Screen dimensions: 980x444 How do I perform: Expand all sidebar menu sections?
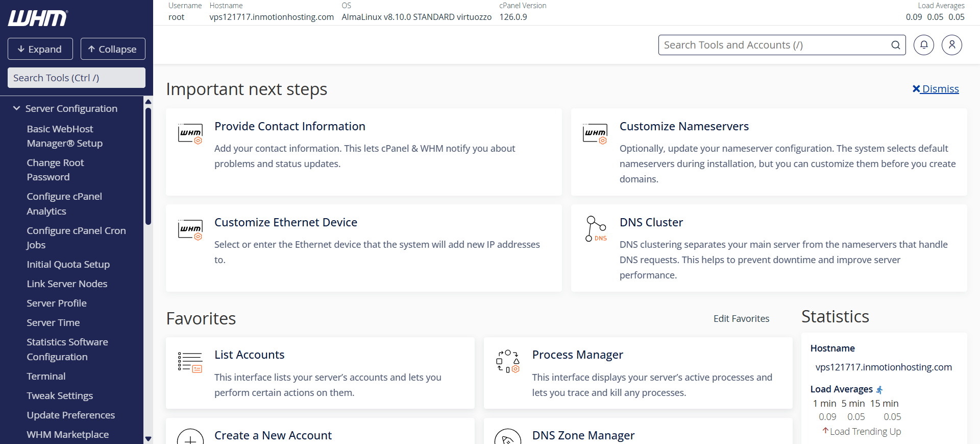40,49
